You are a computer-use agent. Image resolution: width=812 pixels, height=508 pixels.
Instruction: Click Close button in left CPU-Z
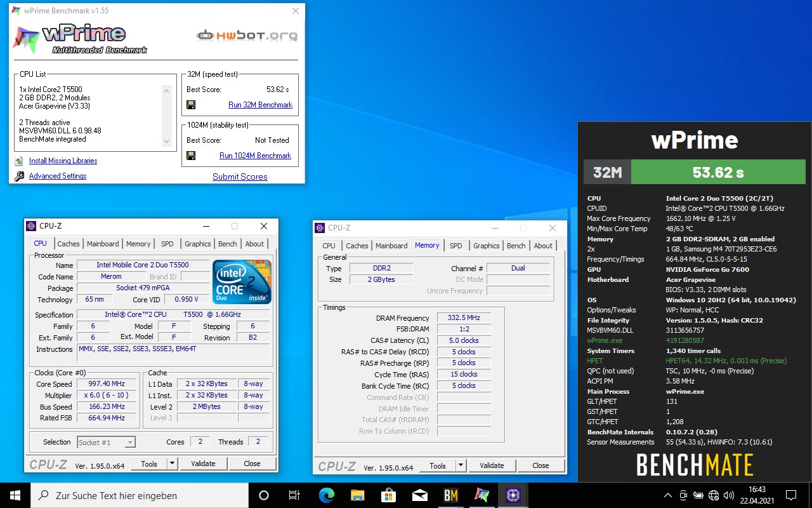pyautogui.click(x=252, y=464)
